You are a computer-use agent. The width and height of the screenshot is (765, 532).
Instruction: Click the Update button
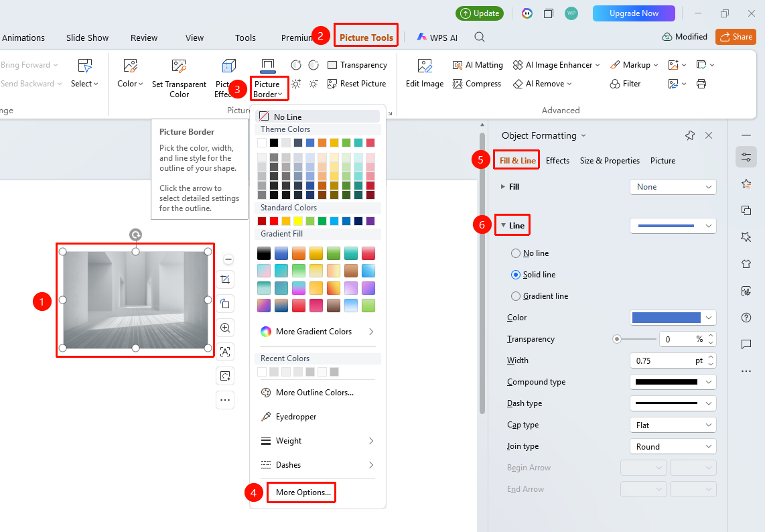pos(480,13)
